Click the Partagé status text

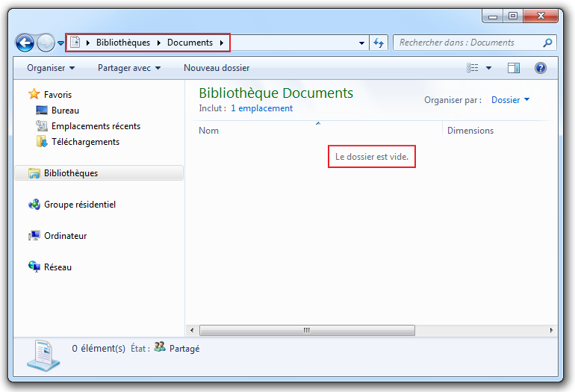tap(184, 349)
